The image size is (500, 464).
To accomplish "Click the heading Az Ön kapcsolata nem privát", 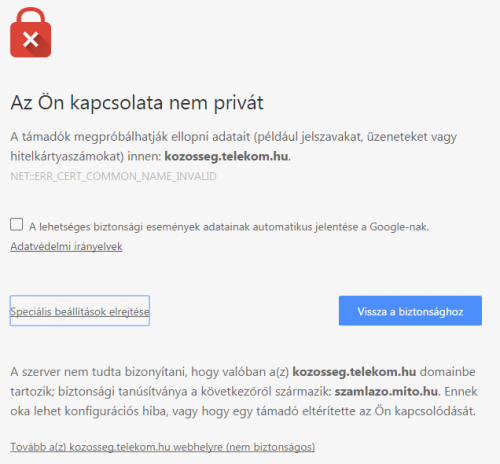I will pos(137,102).
